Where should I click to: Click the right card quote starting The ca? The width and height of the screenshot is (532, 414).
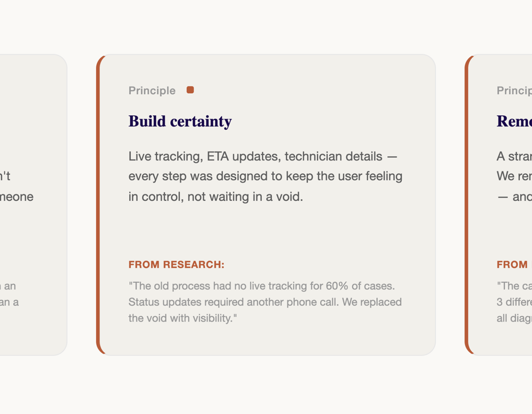(x=514, y=302)
